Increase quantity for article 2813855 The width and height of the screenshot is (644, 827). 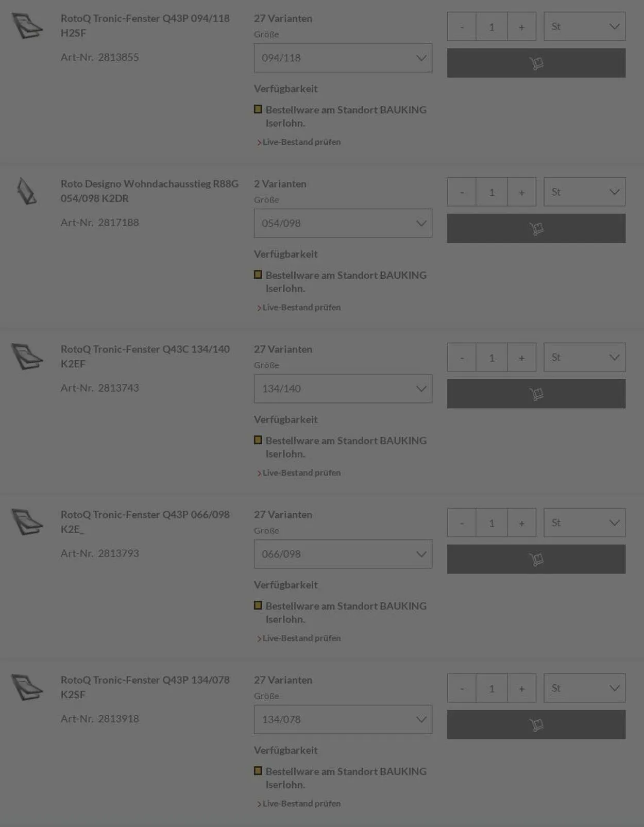pos(521,27)
